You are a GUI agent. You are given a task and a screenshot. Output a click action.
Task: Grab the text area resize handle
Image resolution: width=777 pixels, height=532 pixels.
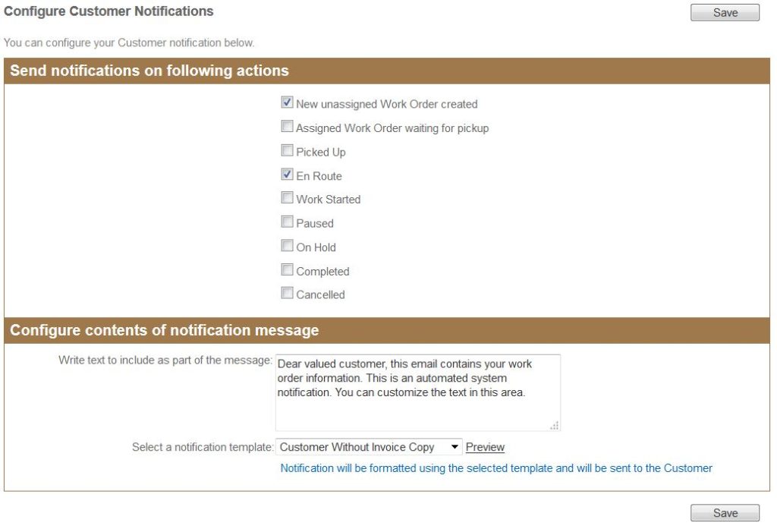555,426
